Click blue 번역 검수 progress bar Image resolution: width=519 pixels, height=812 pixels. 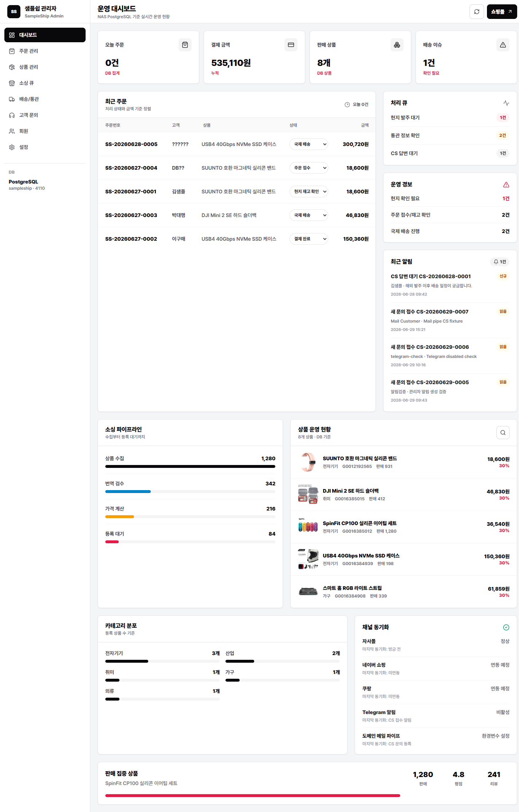(x=128, y=492)
